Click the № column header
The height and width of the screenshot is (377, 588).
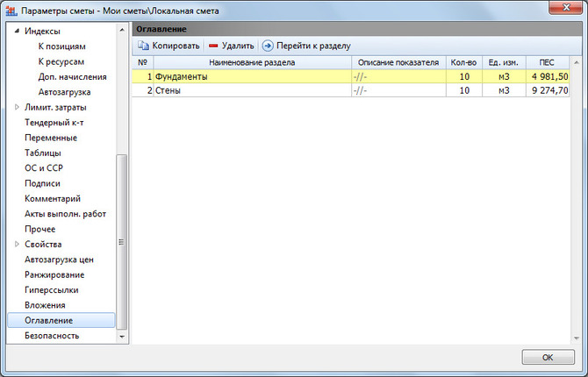coord(142,62)
